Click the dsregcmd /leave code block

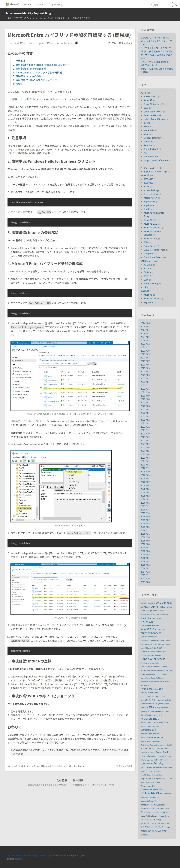[70, 293]
